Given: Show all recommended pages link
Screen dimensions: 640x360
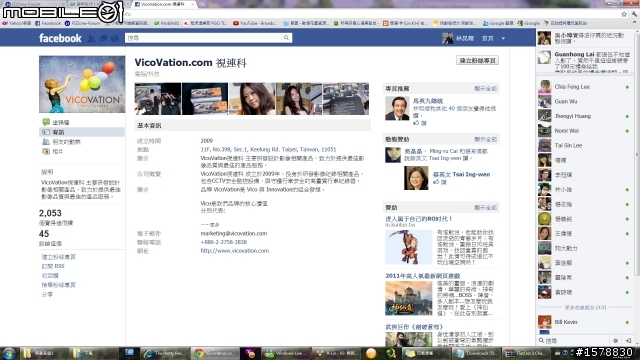Looking at the screenshot, I should click(x=485, y=89).
